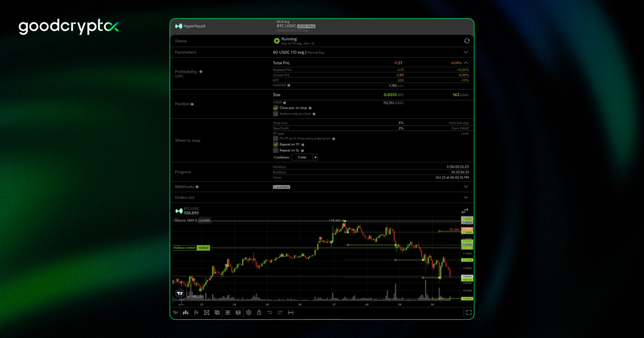Image resolution: width=644 pixels, height=338 pixels.
Task: Redo the chart action
Action: [x=280, y=313]
